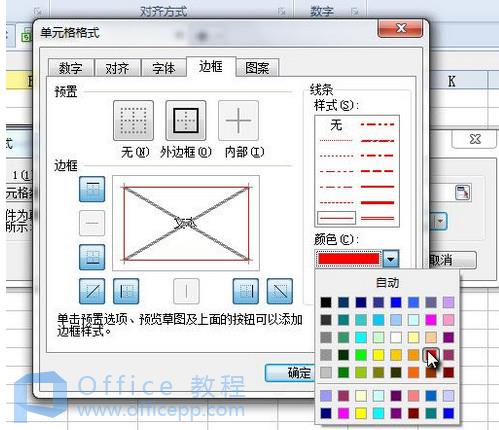Select the medium solid line style
499x430 pixels.
pos(378,187)
